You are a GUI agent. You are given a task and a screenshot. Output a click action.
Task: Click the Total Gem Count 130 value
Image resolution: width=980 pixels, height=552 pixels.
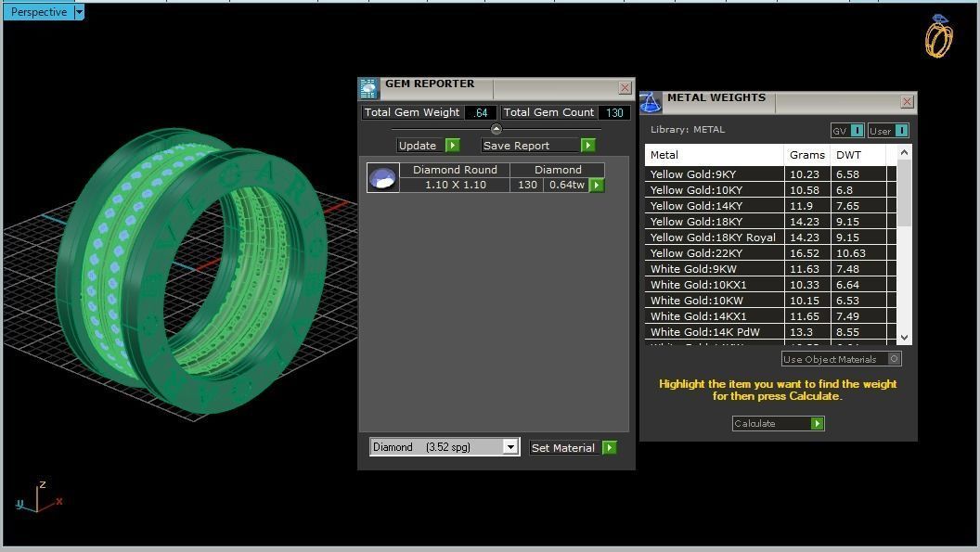(x=614, y=112)
